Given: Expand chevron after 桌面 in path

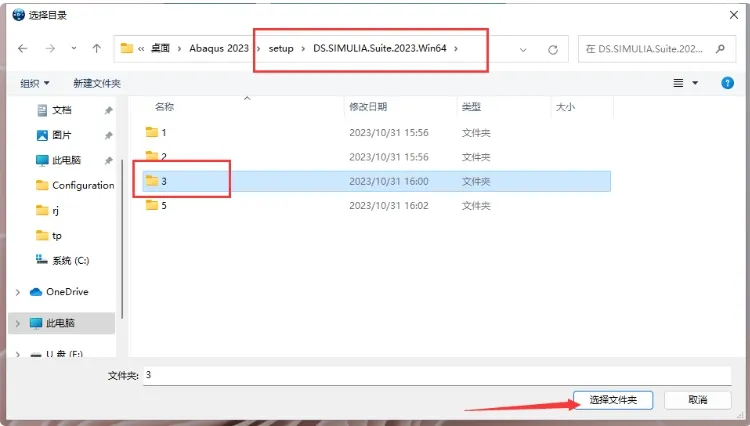Looking at the screenshot, I should click(x=179, y=48).
